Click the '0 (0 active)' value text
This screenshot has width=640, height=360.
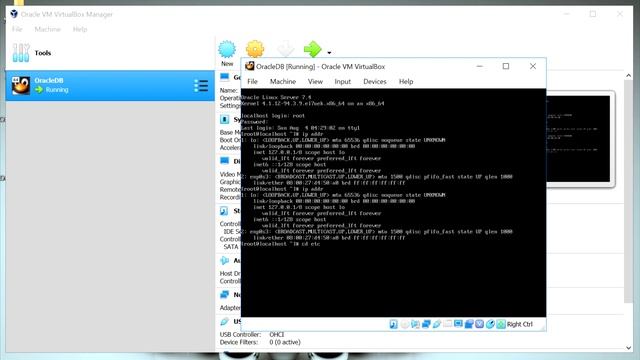point(285,342)
